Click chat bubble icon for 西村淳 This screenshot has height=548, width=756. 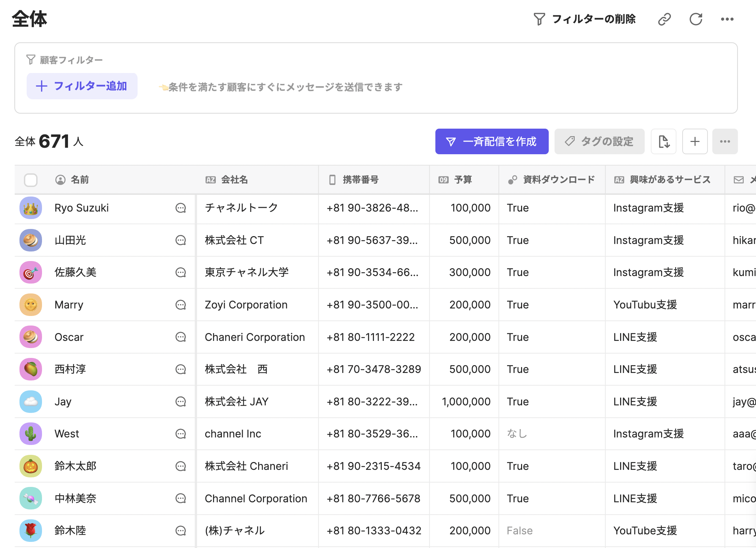click(180, 369)
